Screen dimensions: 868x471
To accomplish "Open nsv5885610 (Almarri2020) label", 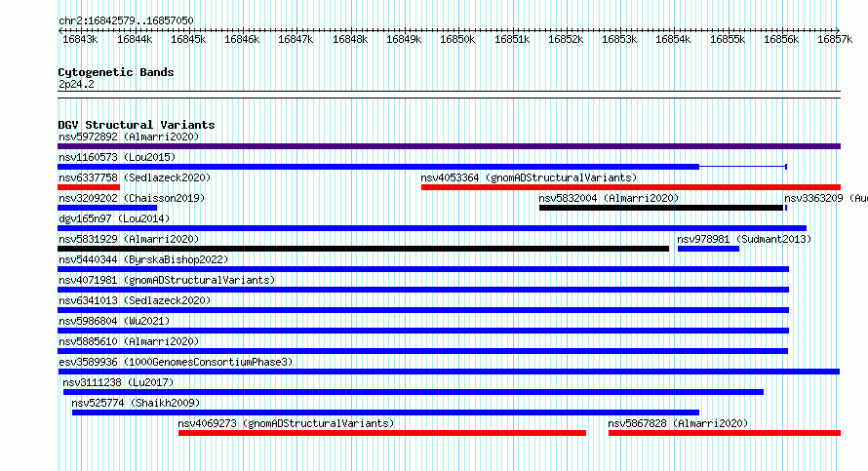I will pyautogui.click(x=129, y=341).
